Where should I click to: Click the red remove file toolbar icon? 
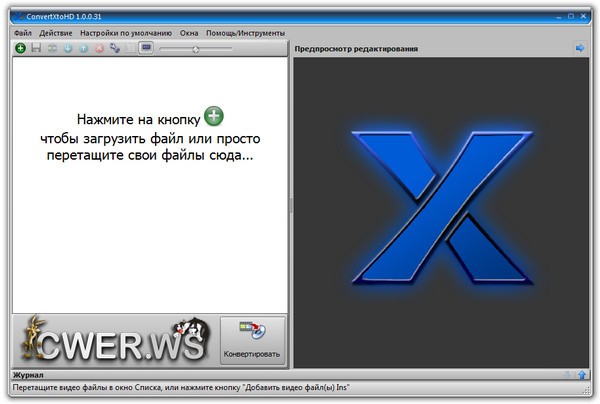99,48
